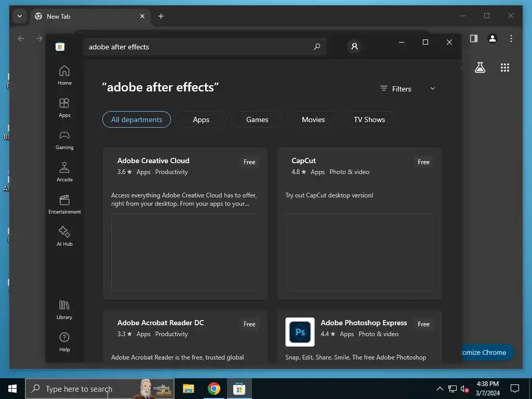Open Chrome's three-dot menu
Screen dimensions: 532x399
(x=511, y=38)
